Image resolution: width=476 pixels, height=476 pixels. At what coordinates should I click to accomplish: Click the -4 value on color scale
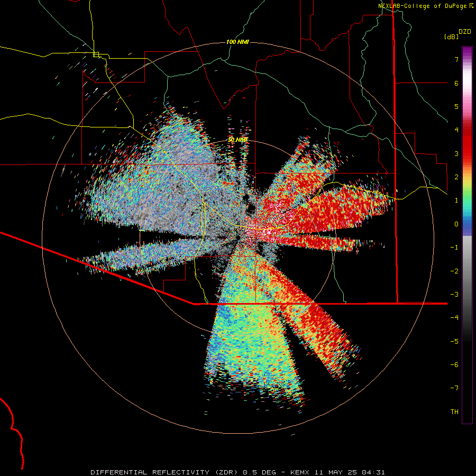click(x=454, y=318)
